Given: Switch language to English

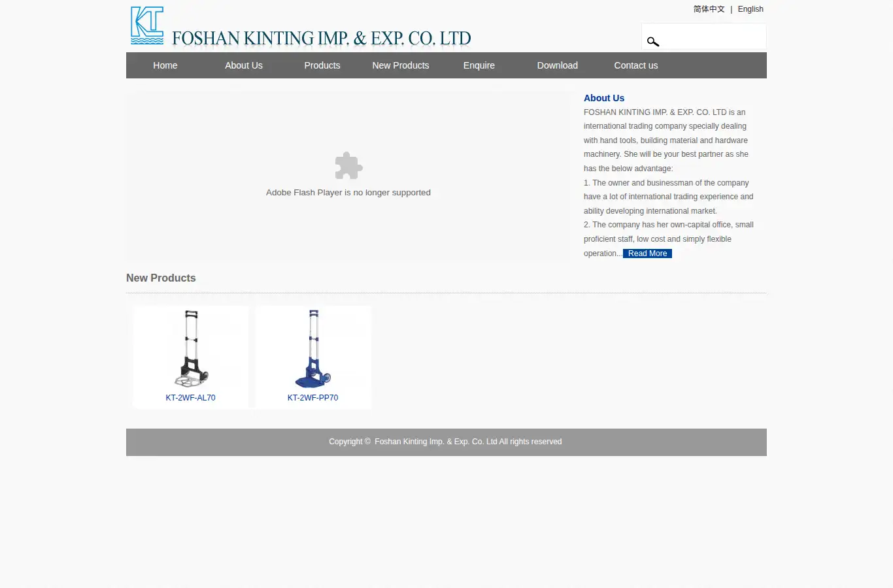Looking at the screenshot, I should (750, 9).
